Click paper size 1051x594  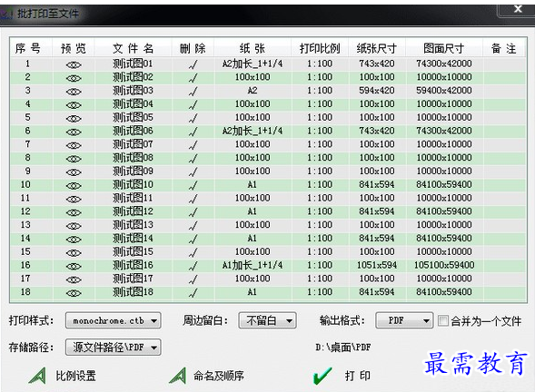(377, 265)
